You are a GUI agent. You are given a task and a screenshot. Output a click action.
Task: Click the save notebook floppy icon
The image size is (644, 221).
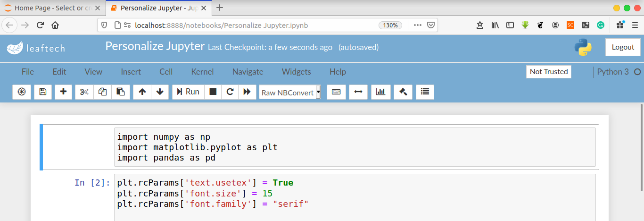43,92
